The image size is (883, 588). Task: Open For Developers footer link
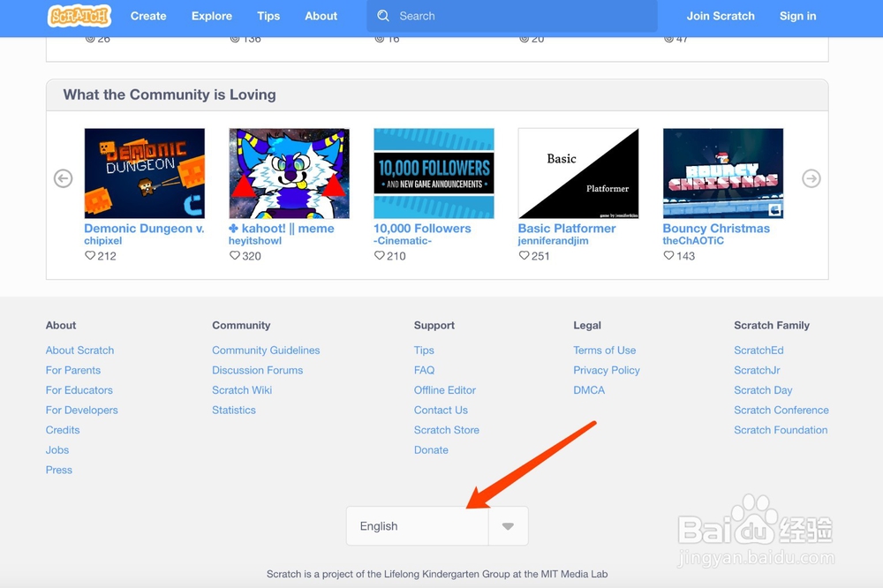click(x=81, y=410)
